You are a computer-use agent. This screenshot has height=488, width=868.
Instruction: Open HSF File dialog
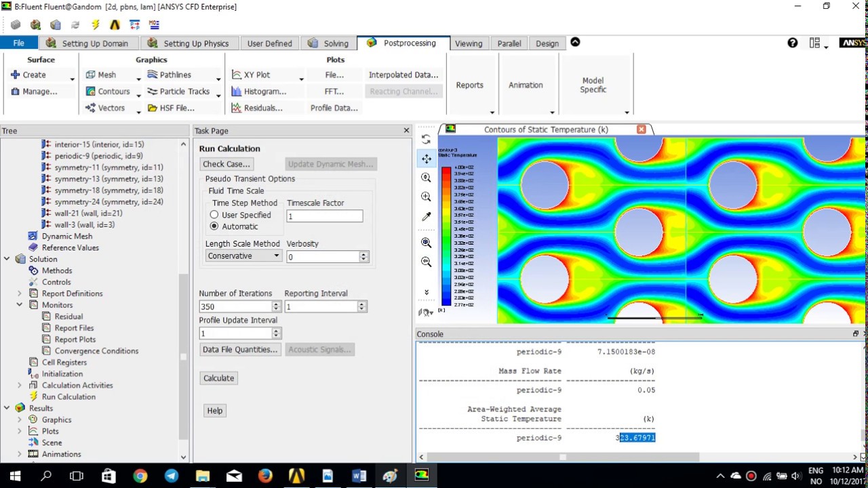(171, 108)
